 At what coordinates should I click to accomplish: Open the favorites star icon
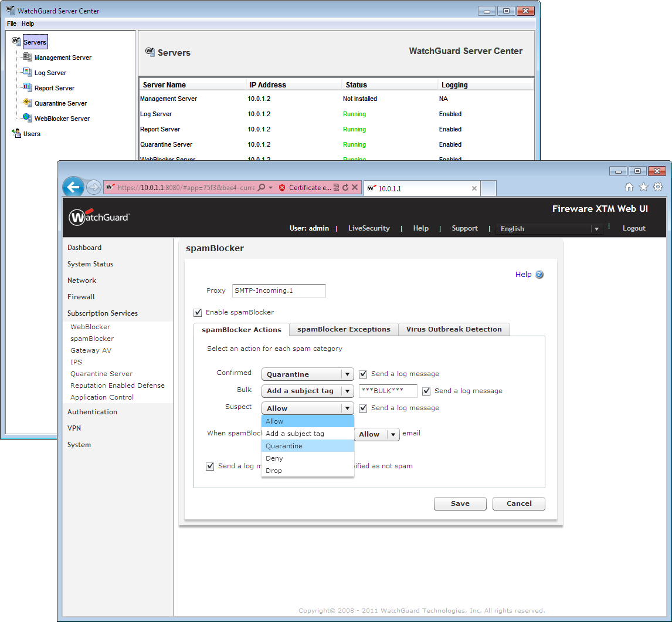coord(643,187)
